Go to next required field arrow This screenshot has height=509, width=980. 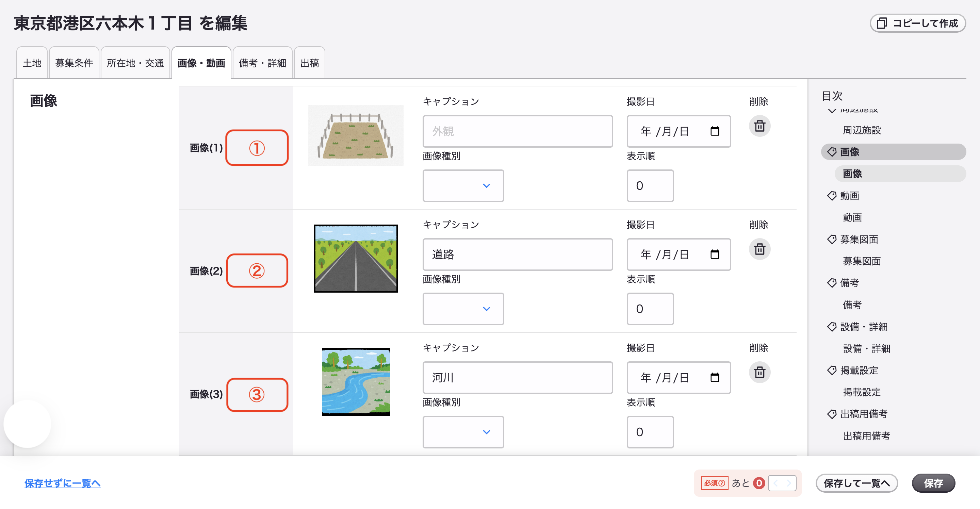(x=789, y=483)
